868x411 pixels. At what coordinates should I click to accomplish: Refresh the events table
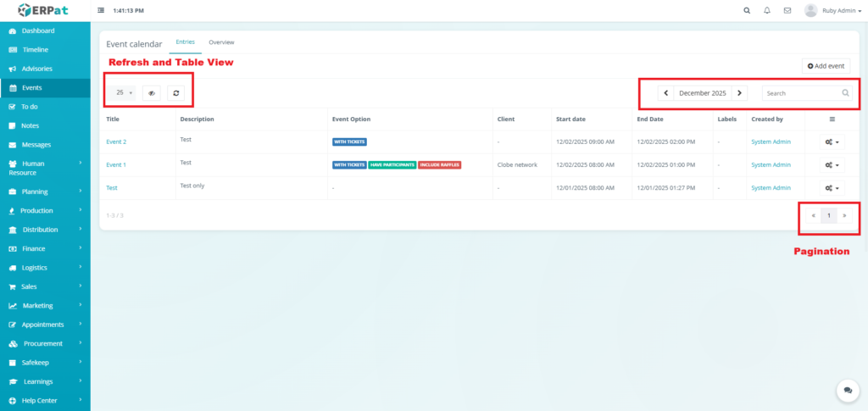coord(175,92)
